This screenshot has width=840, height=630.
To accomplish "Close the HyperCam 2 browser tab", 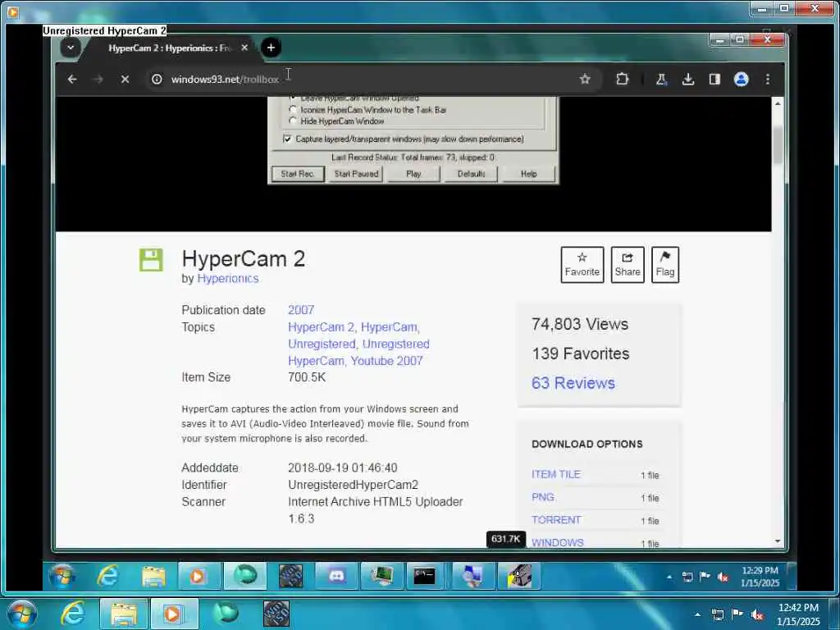I will point(244,48).
